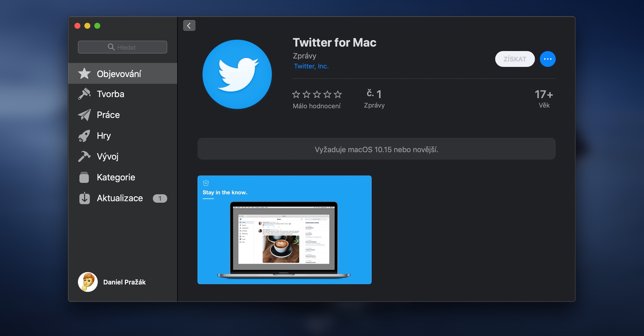Click the Stay in the know caption
Image resolution: width=644 pixels, height=336 pixels.
pos(225,193)
